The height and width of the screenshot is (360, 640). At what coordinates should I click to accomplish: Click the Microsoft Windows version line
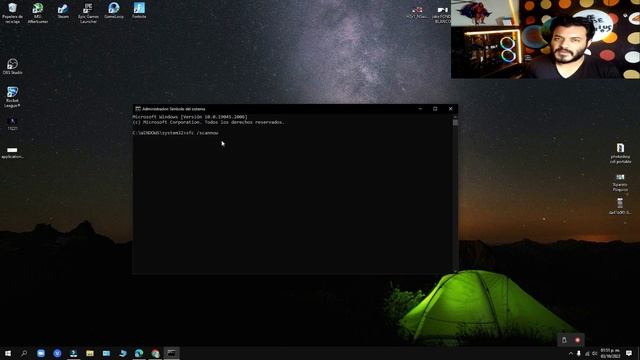[190, 117]
